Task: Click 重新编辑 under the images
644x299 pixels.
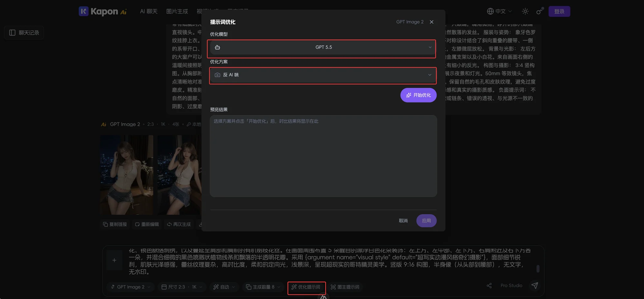Action: [x=147, y=224]
